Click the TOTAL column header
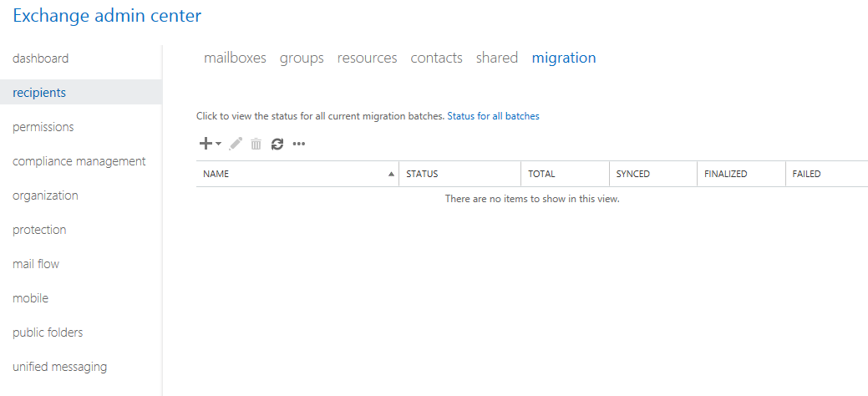Image resolution: width=868 pixels, height=396 pixels. coord(566,174)
